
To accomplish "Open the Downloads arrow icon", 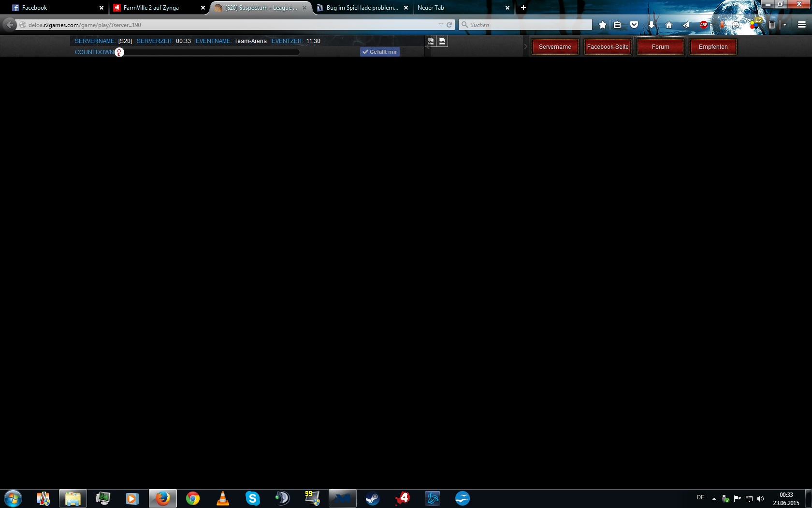I will point(652,25).
